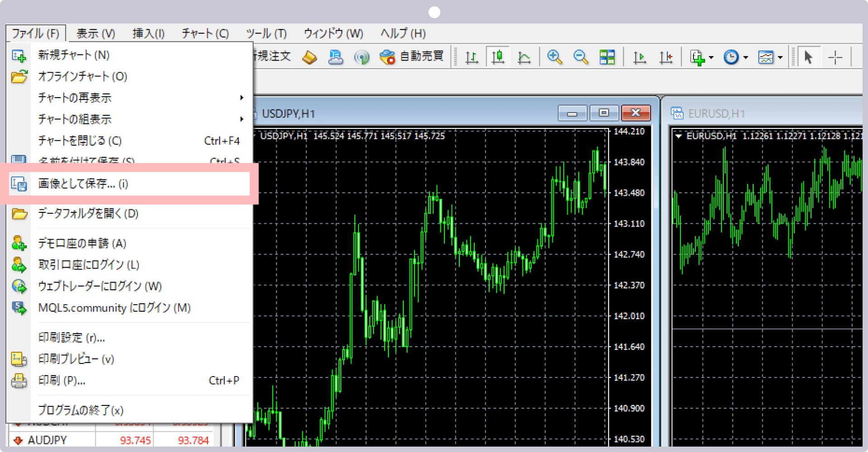This screenshot has width=868, height=452.
Task: Switch to bar chart display icon
Action: click(x=472, y=57)
